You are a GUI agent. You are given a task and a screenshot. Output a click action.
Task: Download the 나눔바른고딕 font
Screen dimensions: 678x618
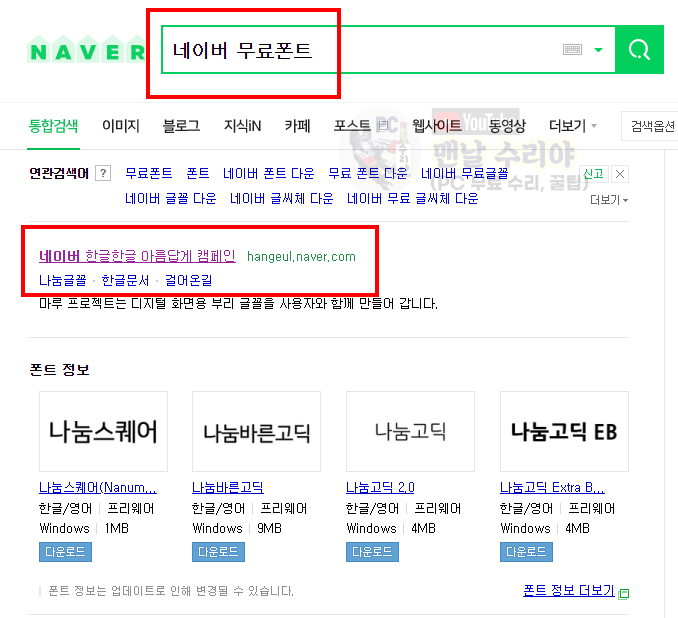point(218,552)
